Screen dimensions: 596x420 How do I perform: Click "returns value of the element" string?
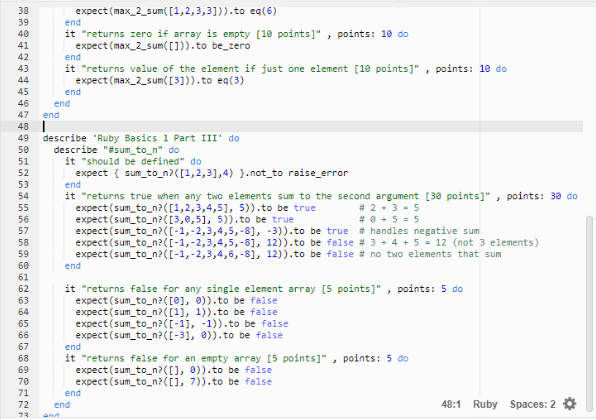250,69
